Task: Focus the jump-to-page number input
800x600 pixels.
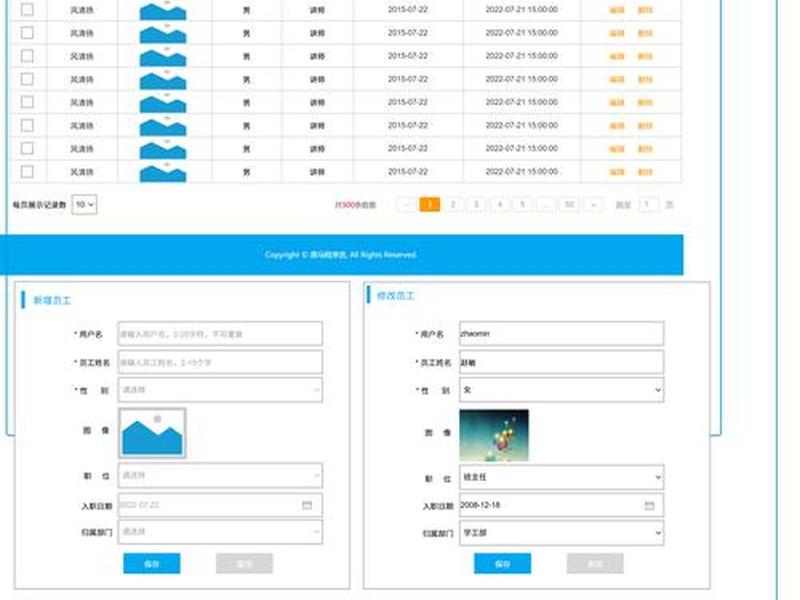Action: click(647, 205)
